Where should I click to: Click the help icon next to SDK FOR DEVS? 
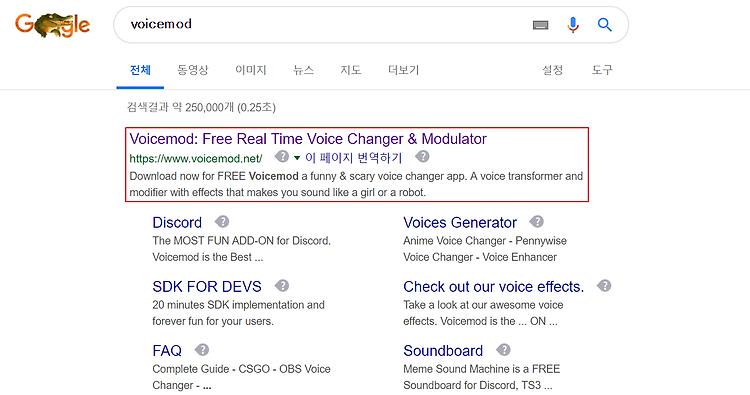[x=282, y=285]
